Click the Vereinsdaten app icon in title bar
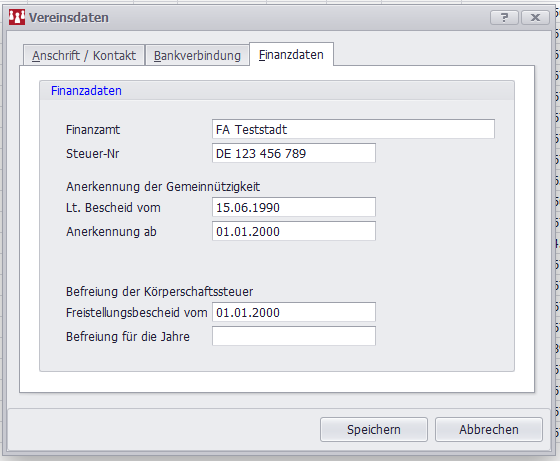Viewport: 560px width, 461px height. point(17,17)
